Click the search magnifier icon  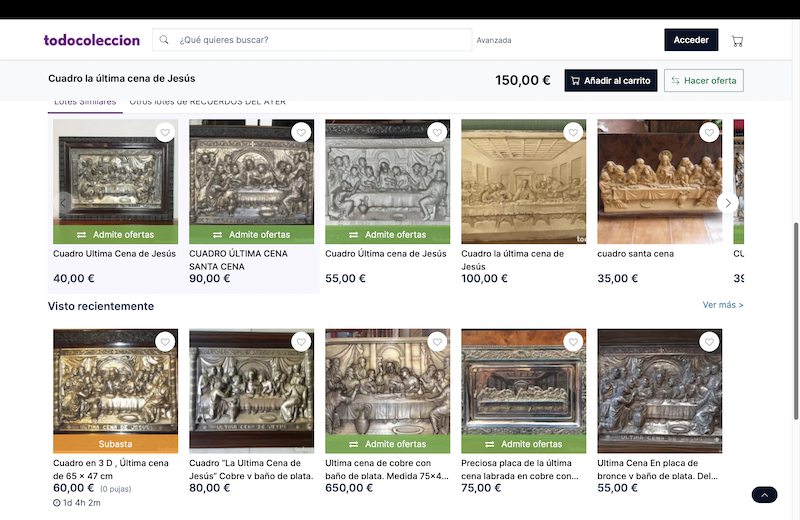[x=164, y=40]
